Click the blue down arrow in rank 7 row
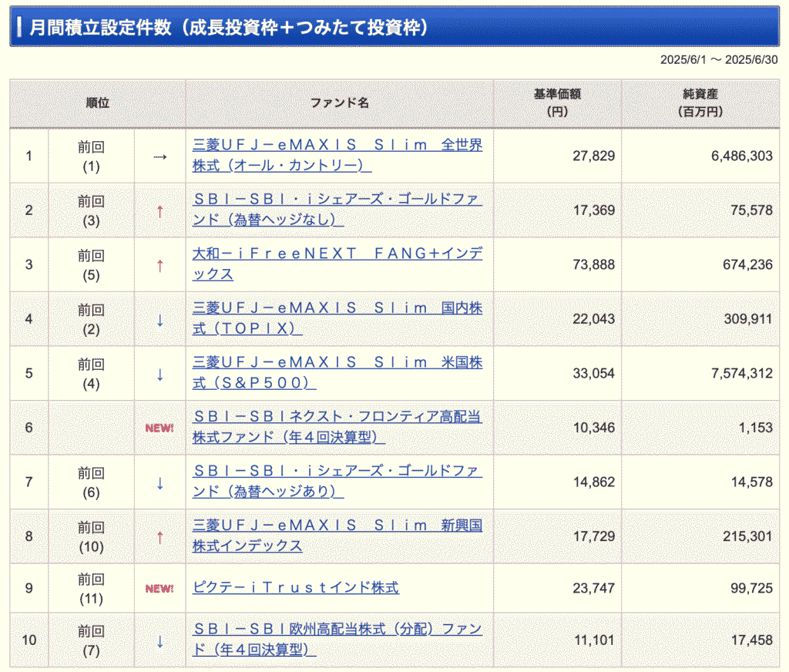This screenshot has height=672, width=789. pos(159,483)
